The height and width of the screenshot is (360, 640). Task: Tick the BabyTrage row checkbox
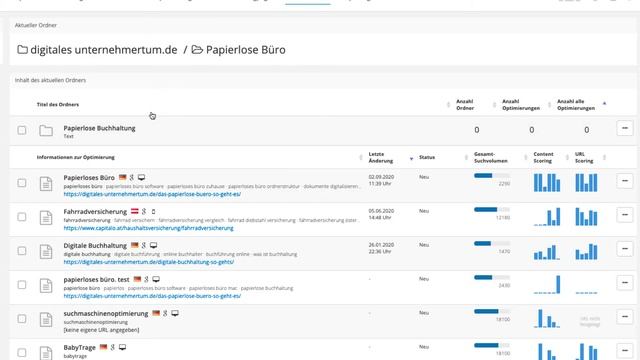tap(22, 352)
